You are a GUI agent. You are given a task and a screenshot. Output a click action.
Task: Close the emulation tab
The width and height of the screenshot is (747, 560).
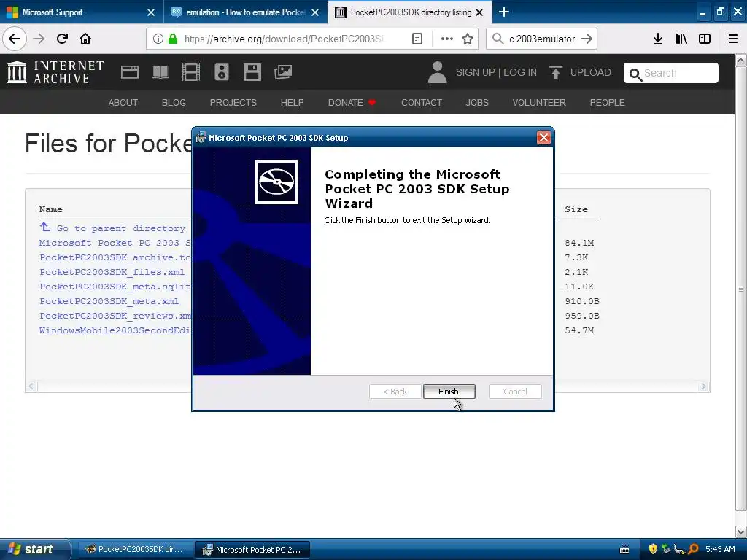click(315, 12)
